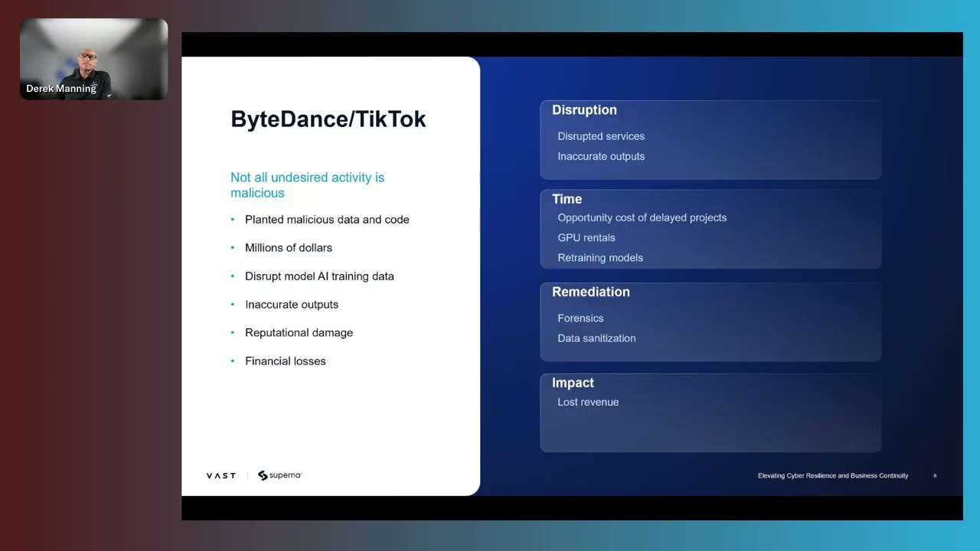980x551 pixels.
Task: Click 'GPU rentals' under Time
Action: (586, 237)
